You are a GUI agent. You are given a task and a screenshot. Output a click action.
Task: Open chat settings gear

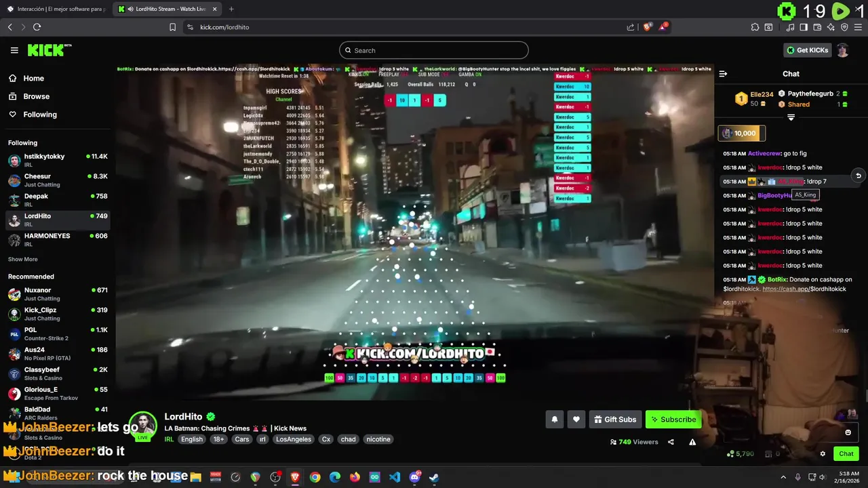point(823,454)
